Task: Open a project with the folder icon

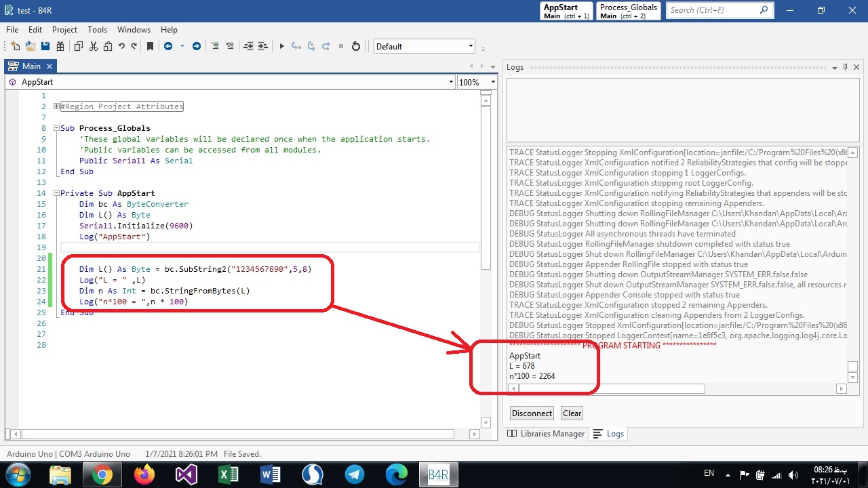Action: pyautogui.click(x=30, y=46)
